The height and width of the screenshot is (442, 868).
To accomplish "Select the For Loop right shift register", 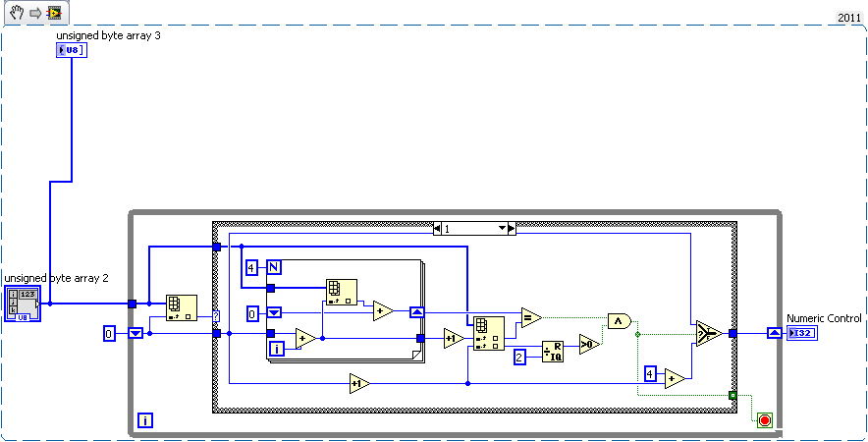I will click(x=417, y=313).
